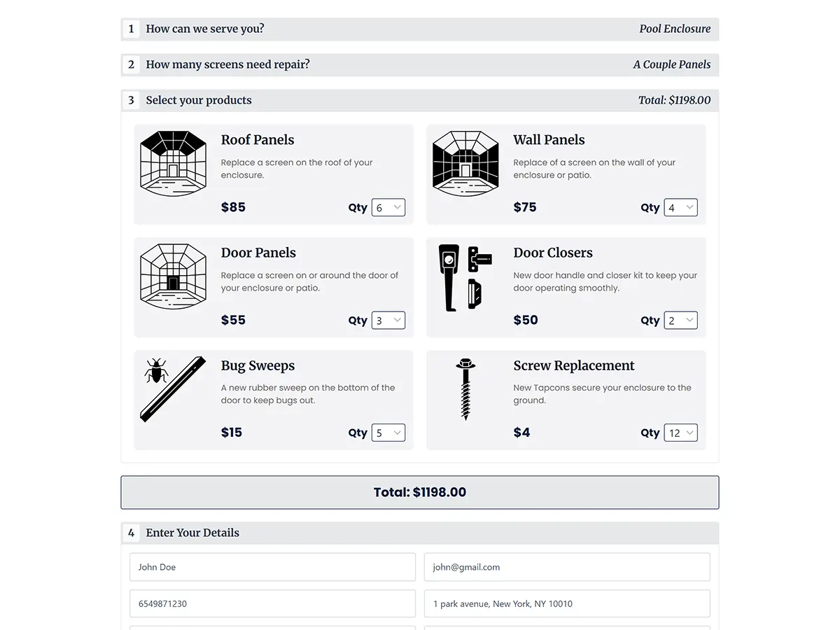Click the Door Panels enclosure icon
This screenshot has width=840, height=630.
(173, 276)
